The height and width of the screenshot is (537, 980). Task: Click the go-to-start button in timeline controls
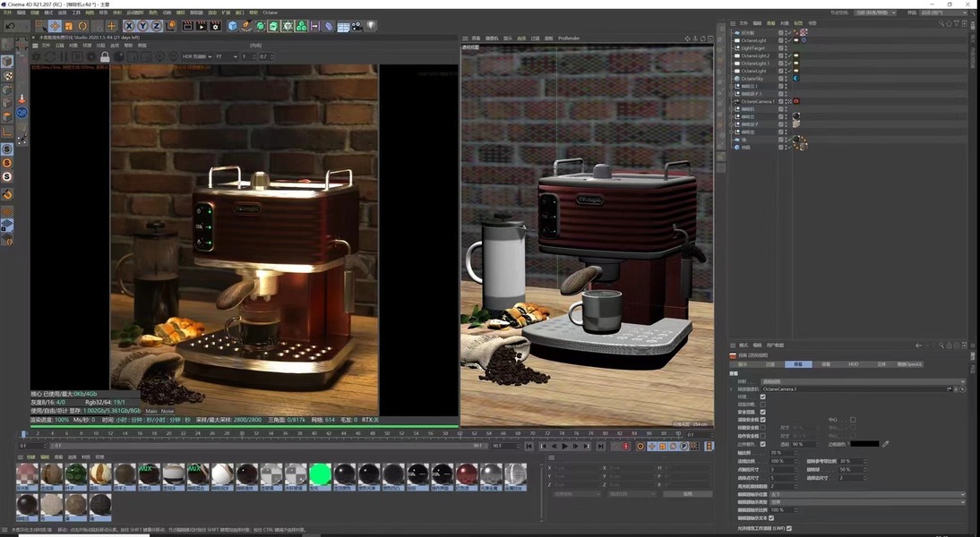tap(529, 446)
